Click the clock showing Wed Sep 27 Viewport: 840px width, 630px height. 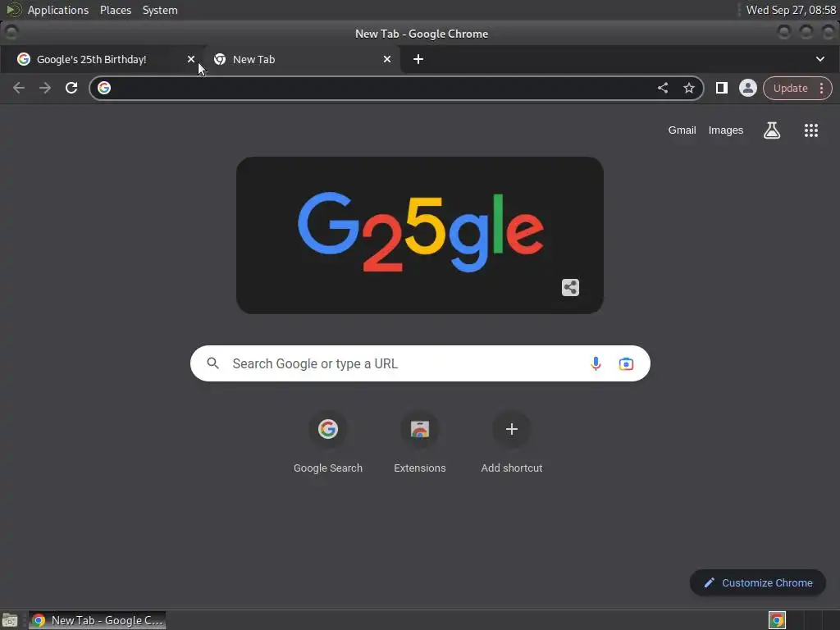(791, 10)
